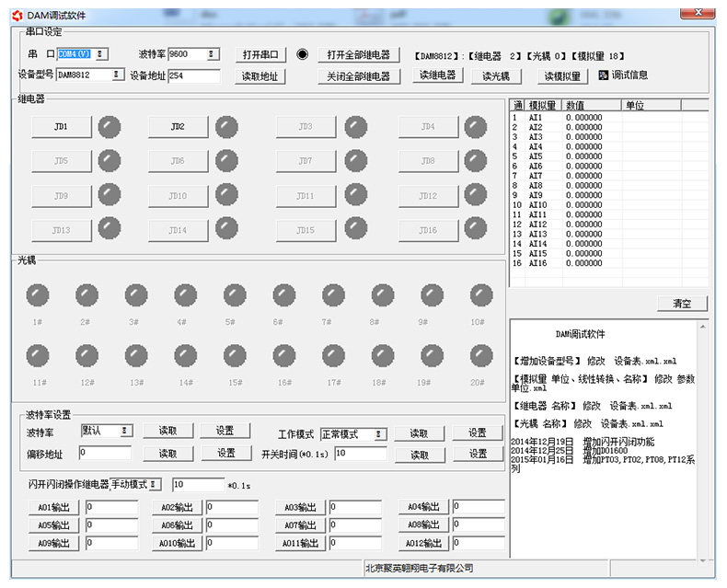The height and width of the screenshot is (588, 727).
Task: Click the 调试信息 debug info icon
Action: click(604, 75)
